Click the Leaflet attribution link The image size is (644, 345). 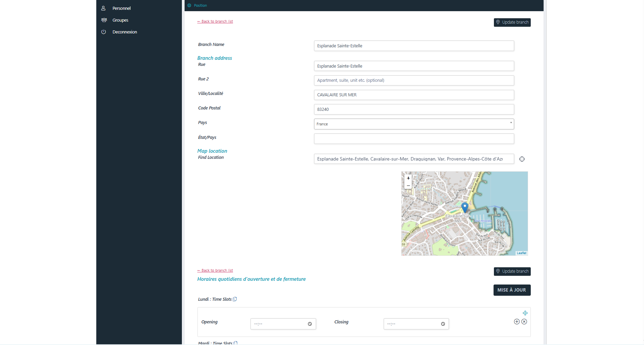tap(522, 252)
